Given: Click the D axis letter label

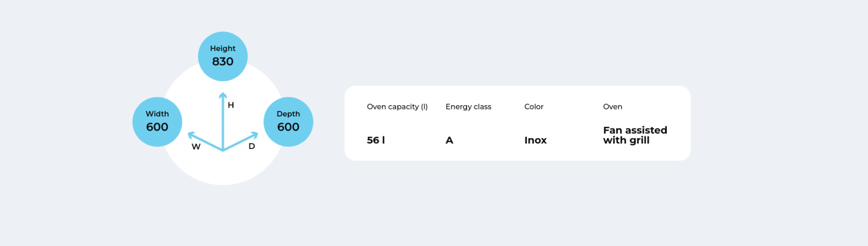Looking at the screenshot, I should [252, 146].
